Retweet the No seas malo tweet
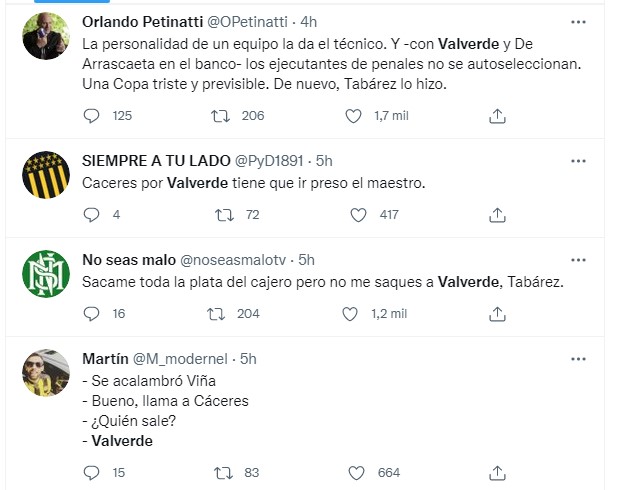Image resolution: width=625 pixels, height=490 pixels. 214,314
